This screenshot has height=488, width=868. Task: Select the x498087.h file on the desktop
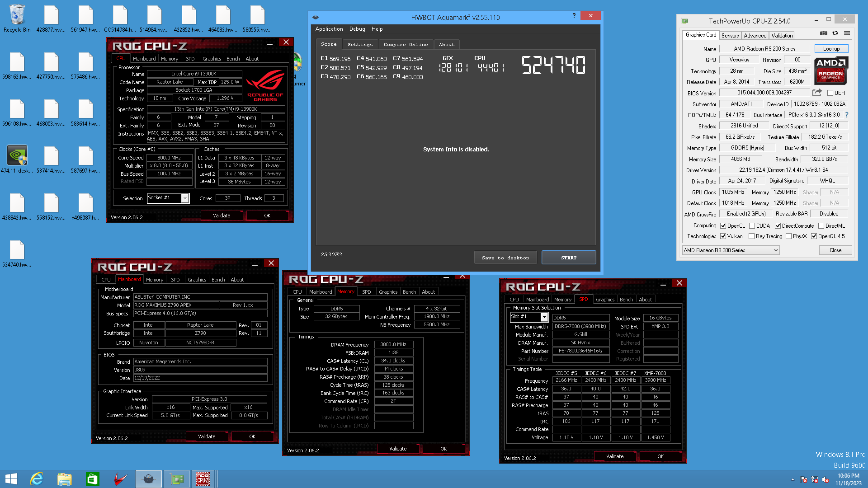[x=85, y=206]
